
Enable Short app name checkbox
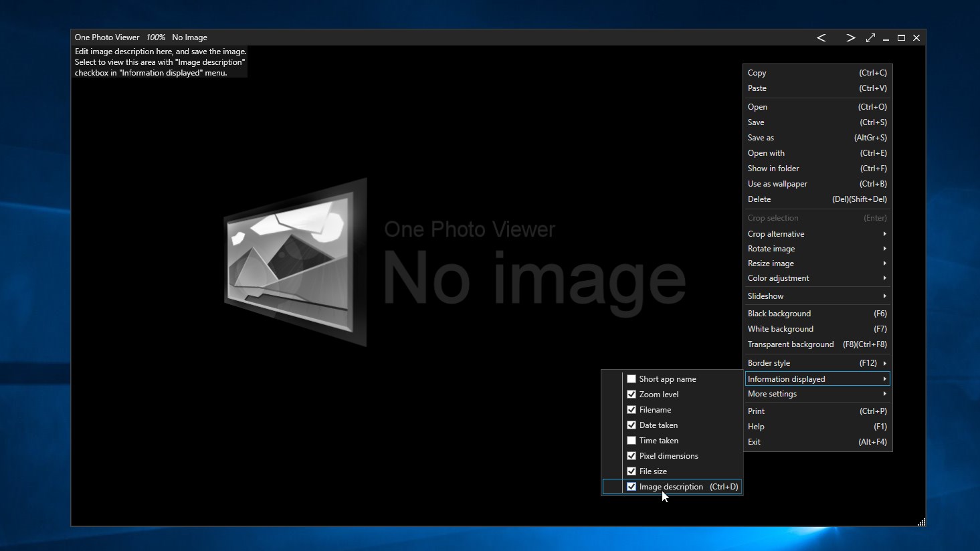(x=631, y=379)
